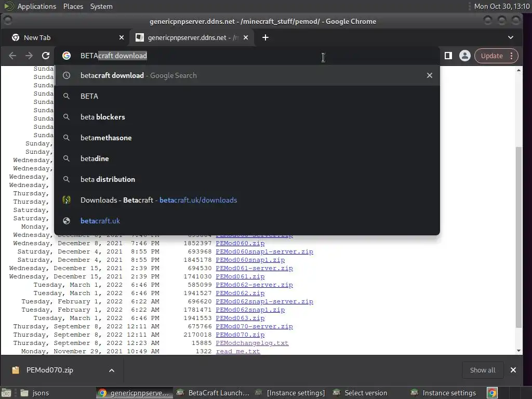The height and width of the screenshot is (399, 532).
Task: Download PEMod062snap1-server.zip
Action: (x=264, y=302)
